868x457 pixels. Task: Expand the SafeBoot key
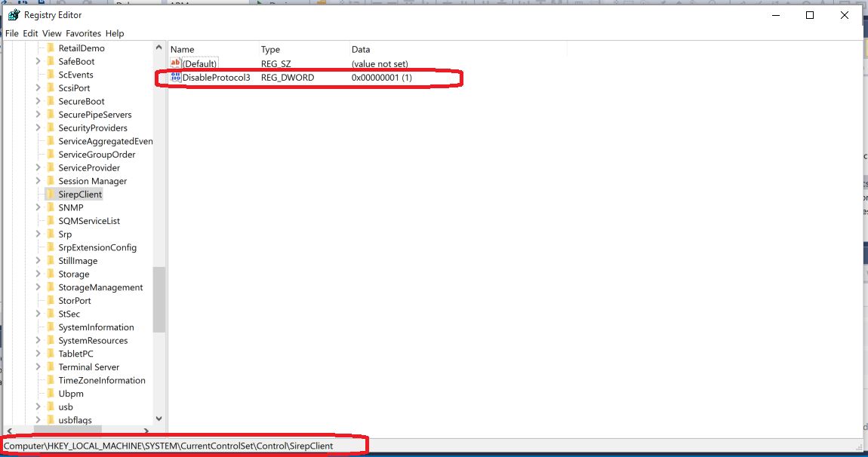pos(38,61)
